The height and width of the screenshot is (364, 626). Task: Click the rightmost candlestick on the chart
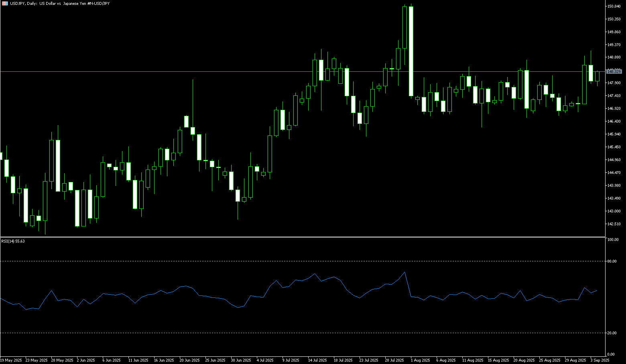(x=597, y=76)
